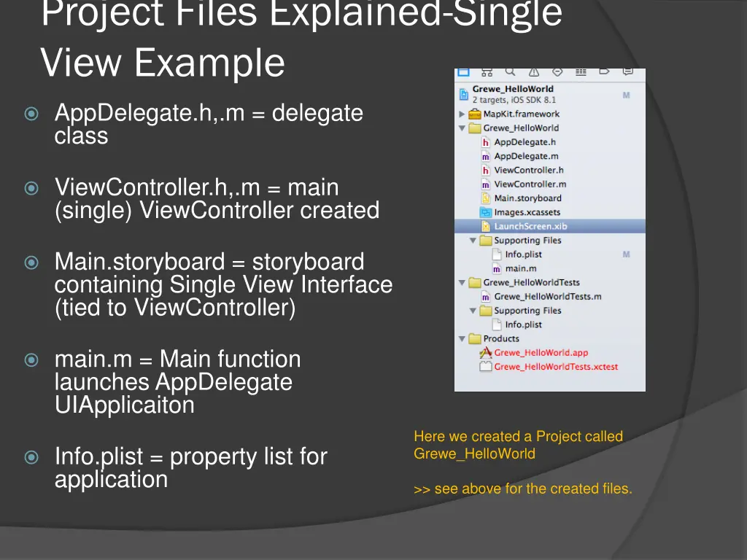
Task: Select the Grewe_HelloWorld project row
Action: (550, 94)
